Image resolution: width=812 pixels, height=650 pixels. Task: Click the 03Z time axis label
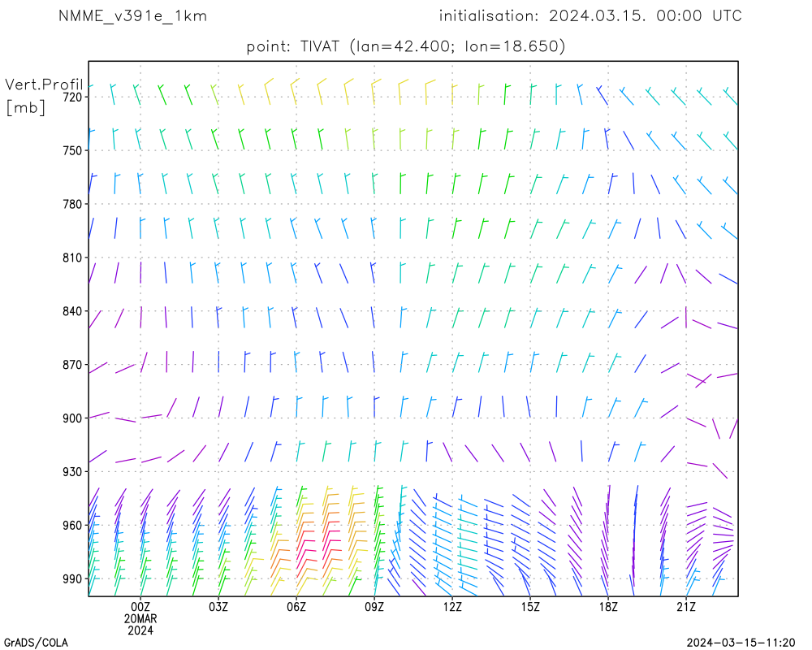[218, 607]
